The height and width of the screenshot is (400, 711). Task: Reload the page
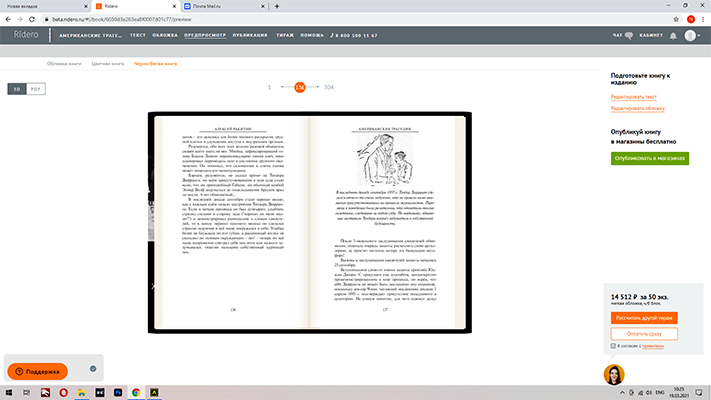pyautogui.click(x=32, y=19)
